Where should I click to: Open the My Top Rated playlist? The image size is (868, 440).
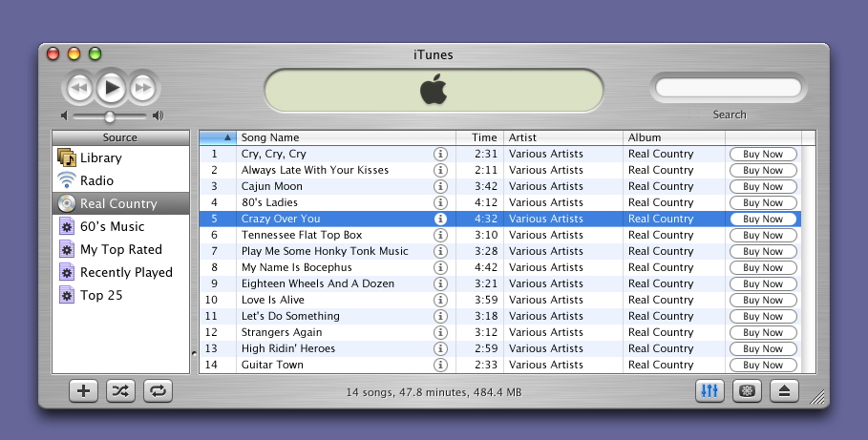tap(120, 249)
